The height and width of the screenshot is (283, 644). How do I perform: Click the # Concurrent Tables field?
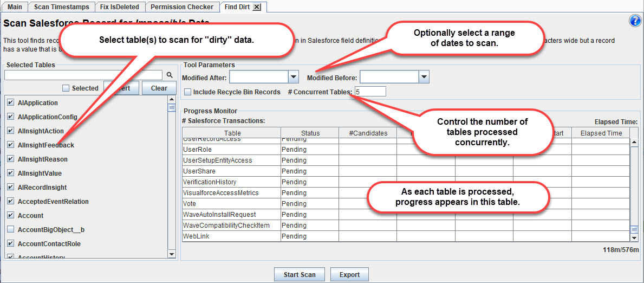(x=370, y=92)
